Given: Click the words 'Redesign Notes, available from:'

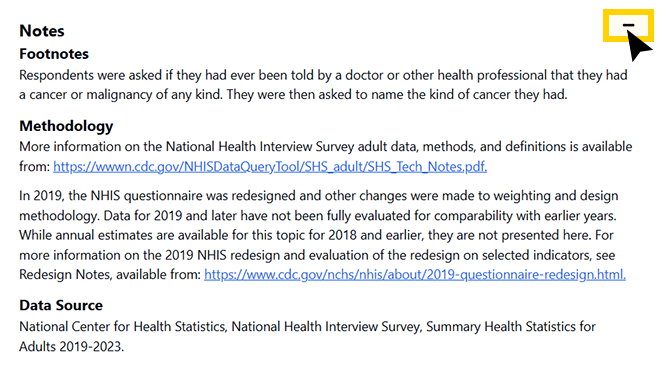Looking at the screenshot, I should [x=110, y=275].
